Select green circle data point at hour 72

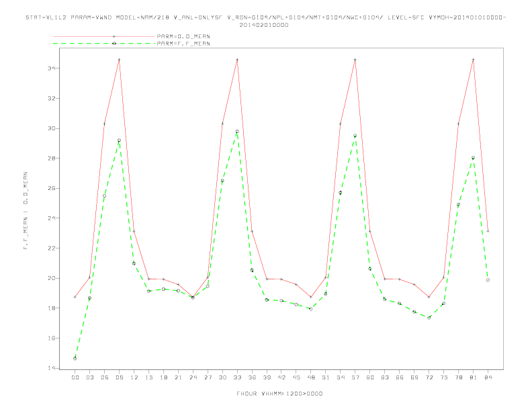coord(429,318)
